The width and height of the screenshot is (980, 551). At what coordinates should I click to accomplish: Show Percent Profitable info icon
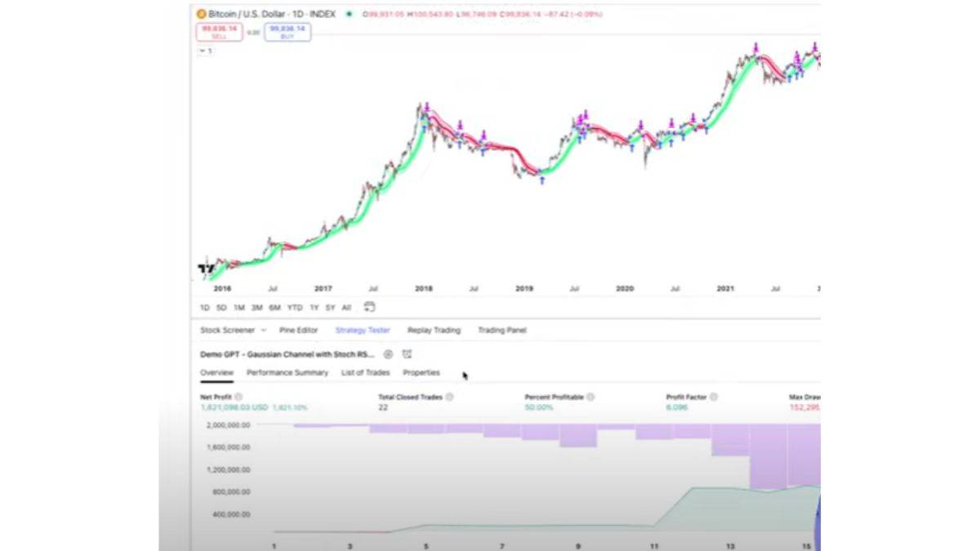coord(590,397)
